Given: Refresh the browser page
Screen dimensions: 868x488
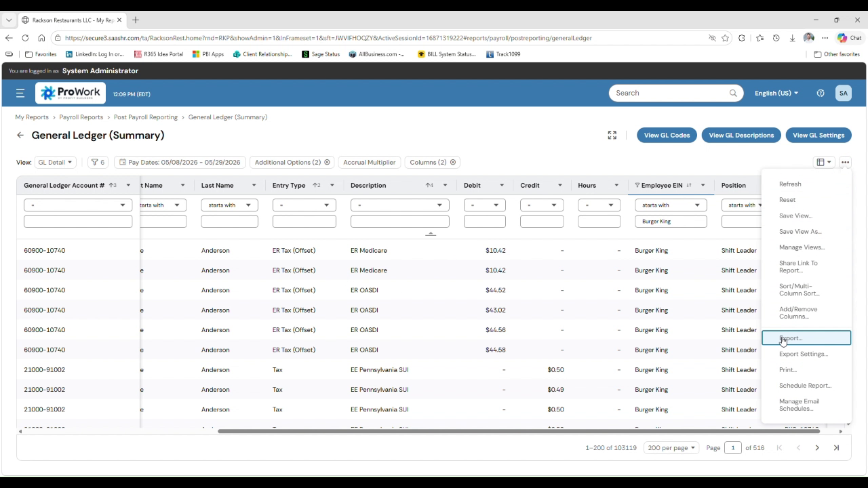Looking at the screenshot, I should (x=25, y=38).
